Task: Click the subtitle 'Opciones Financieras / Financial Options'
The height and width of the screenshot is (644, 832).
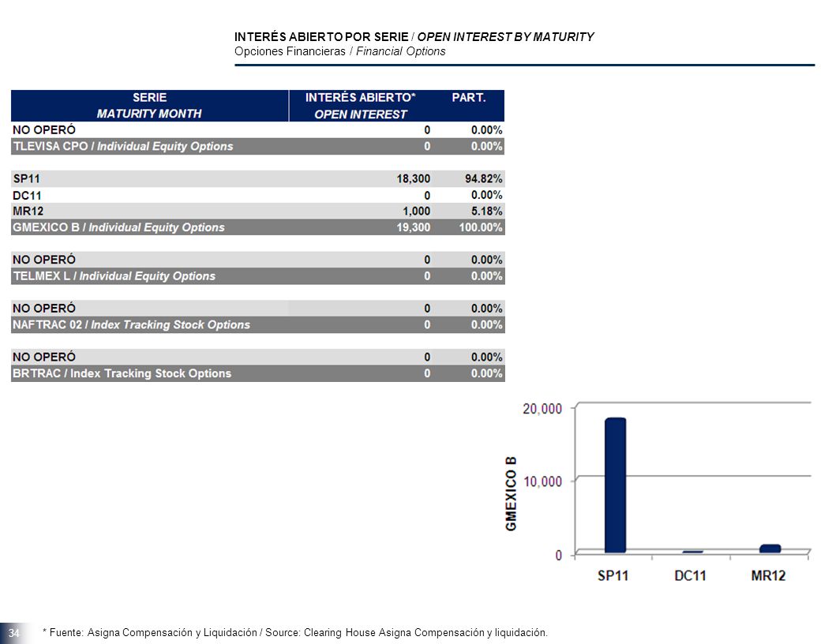Action: click(x=339, y=51)
